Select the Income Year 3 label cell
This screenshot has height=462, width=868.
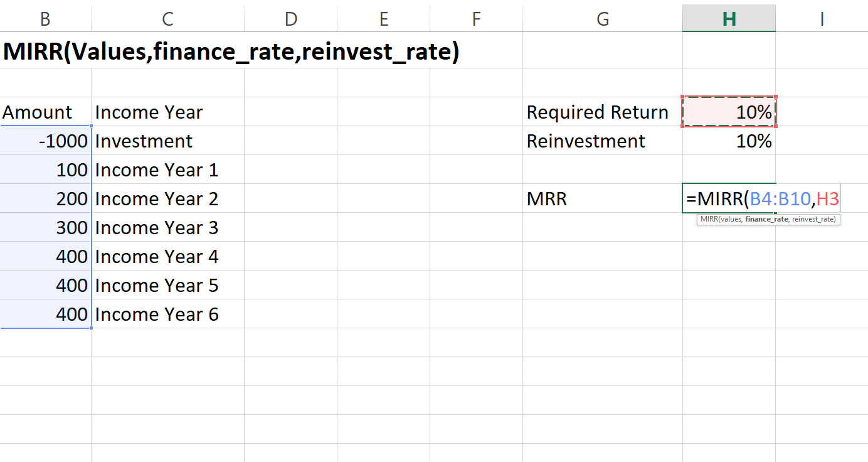(156, 227)
